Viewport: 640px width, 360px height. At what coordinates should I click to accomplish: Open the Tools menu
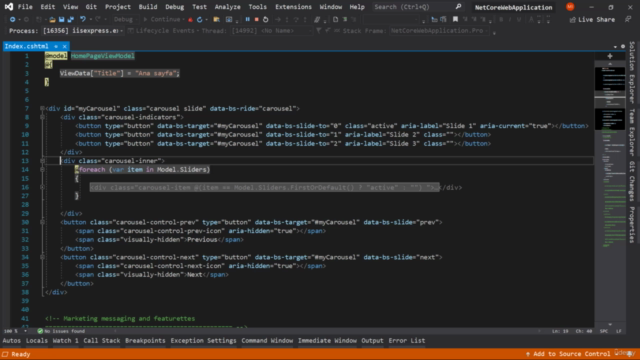coord(258,7)
